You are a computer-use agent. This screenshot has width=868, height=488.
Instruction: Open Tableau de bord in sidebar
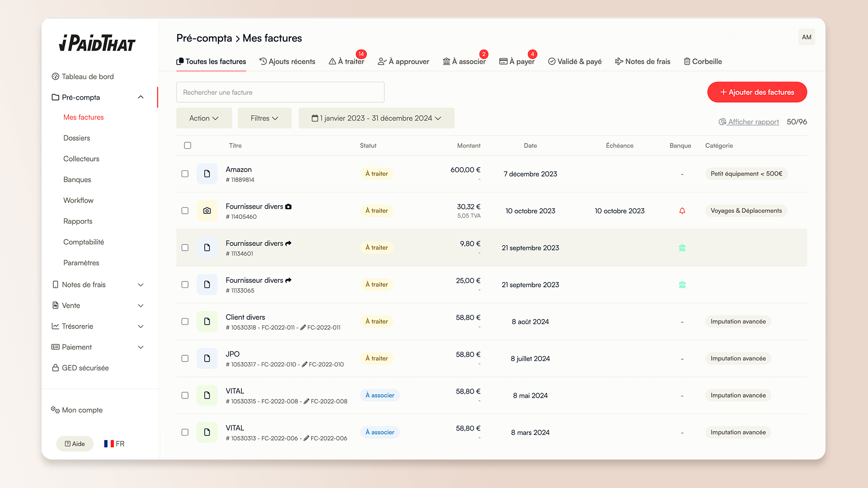(83, 76)
